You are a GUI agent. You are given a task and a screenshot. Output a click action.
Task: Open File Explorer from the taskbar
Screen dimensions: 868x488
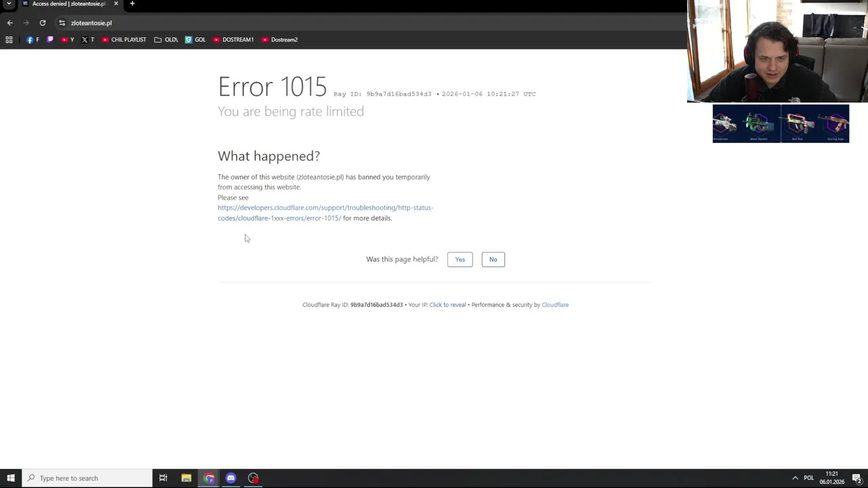point(186,479)
